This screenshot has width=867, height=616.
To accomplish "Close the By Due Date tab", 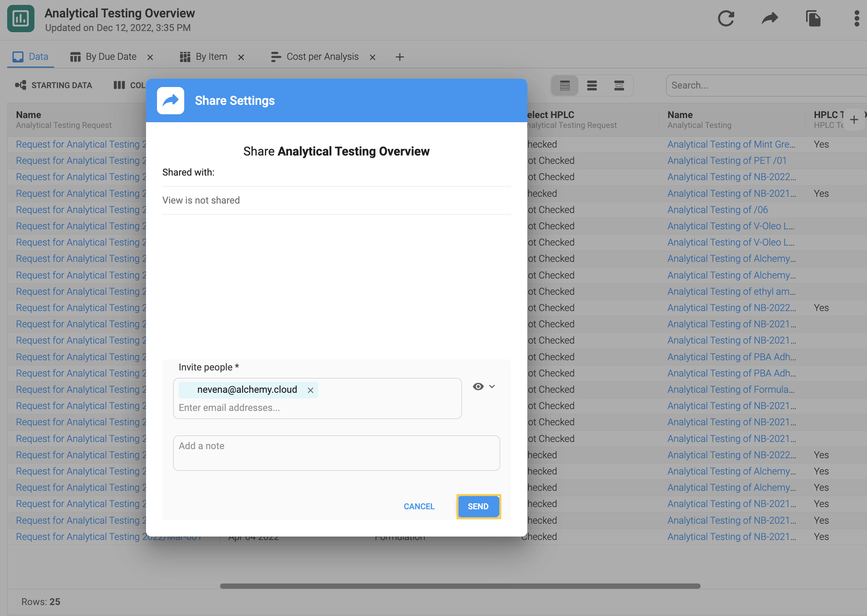I will coord(150,57).
